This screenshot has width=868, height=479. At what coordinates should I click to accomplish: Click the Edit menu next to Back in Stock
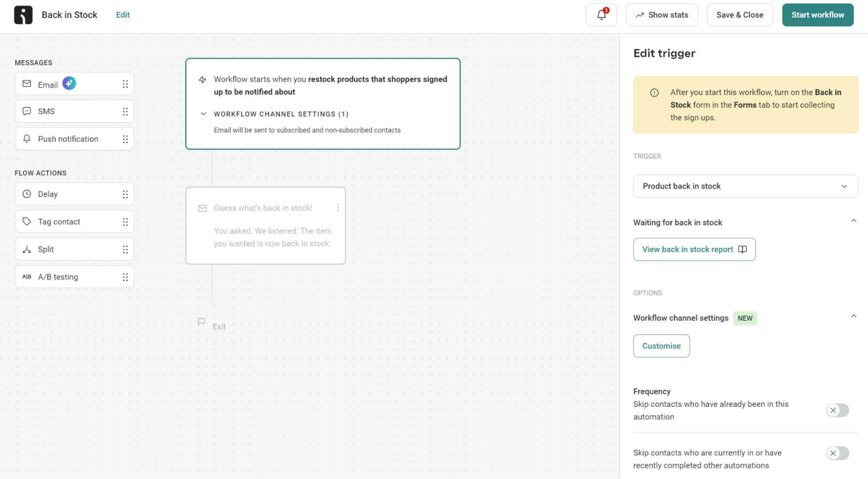[122, 14]
